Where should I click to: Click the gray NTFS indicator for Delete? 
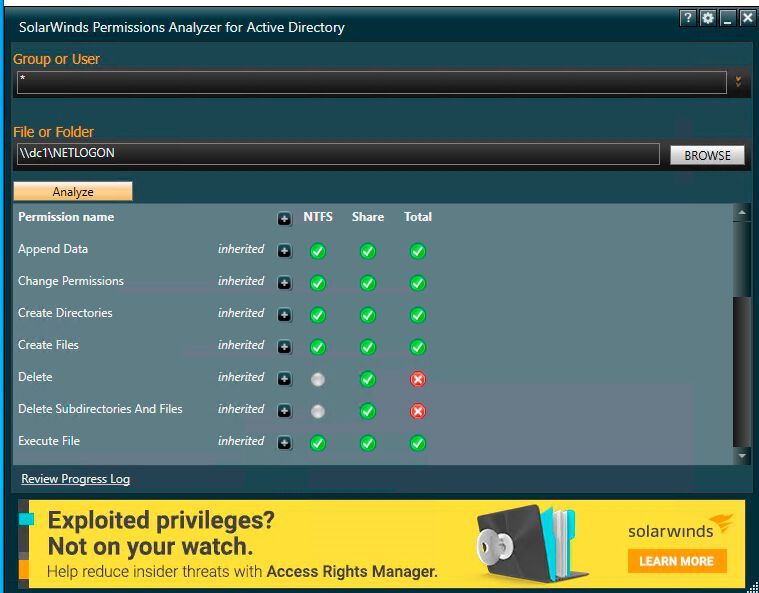click(x=318, y=380)
